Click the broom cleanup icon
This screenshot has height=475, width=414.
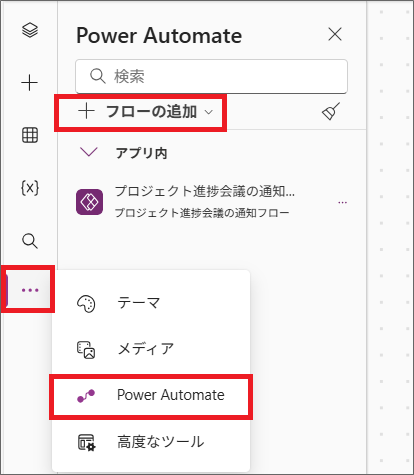[331, 111]
